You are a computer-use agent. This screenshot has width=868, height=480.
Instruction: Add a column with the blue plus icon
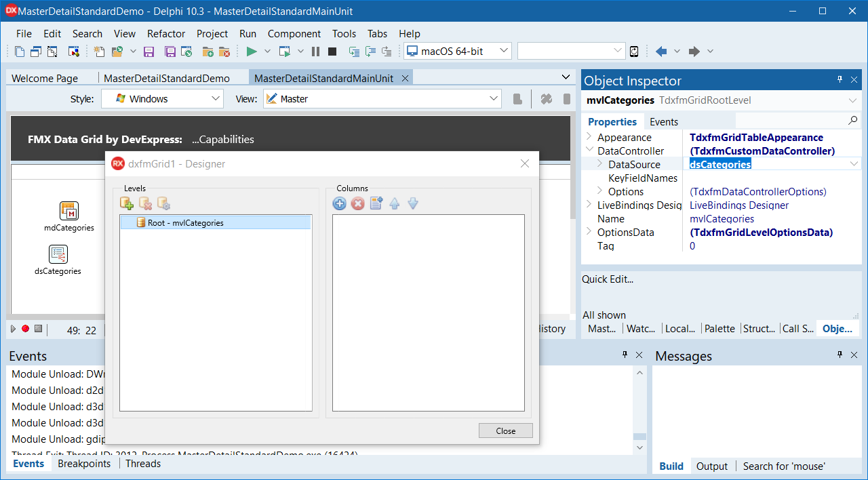[340, 203]
